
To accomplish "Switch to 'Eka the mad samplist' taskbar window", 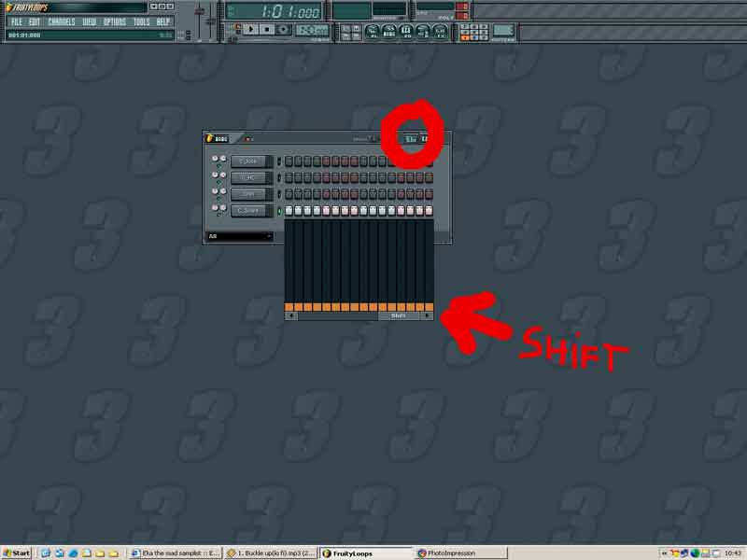I will click(175, 553).
